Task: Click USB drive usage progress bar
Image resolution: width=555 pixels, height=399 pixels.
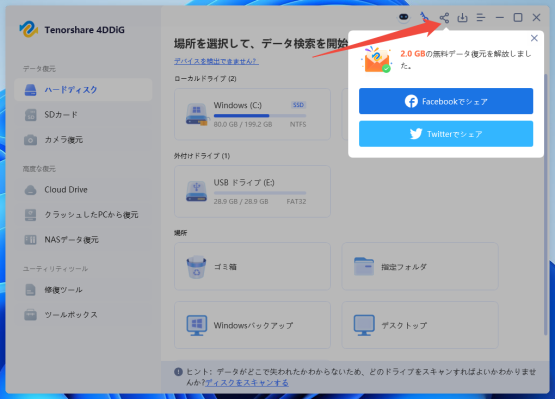Action: 260,193
